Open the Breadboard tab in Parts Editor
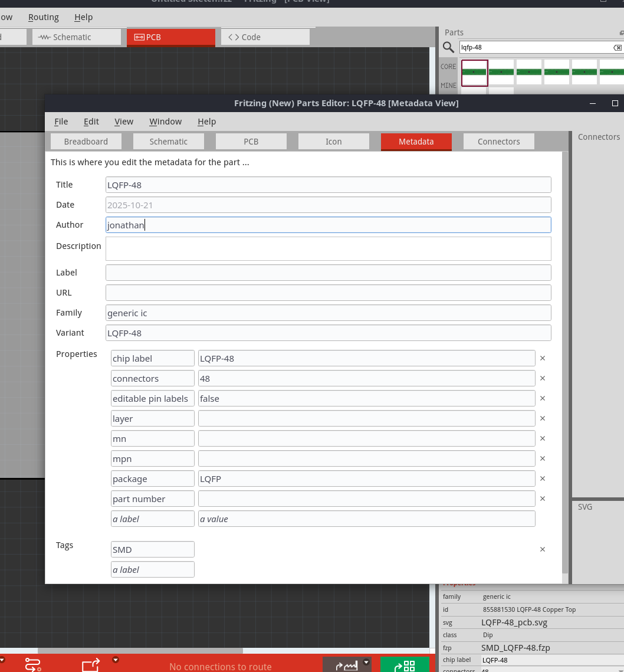Screen dimensions: 624x672 86,142
